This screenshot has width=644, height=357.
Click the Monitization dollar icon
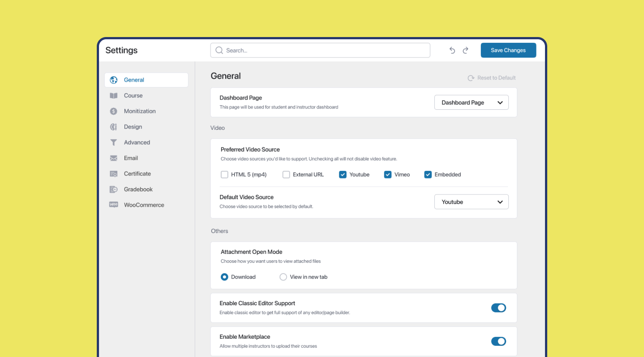point(114,111)
